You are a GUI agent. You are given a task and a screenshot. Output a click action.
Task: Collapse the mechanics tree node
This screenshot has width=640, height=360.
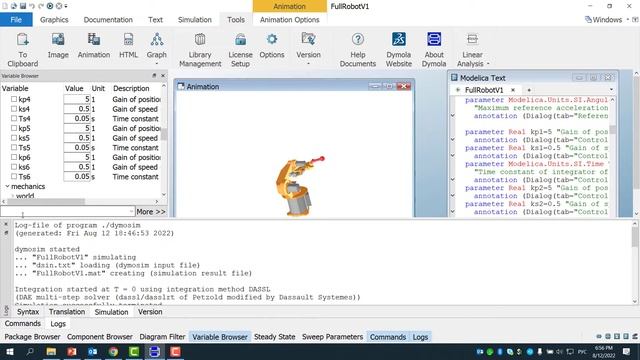coord(7,186)
